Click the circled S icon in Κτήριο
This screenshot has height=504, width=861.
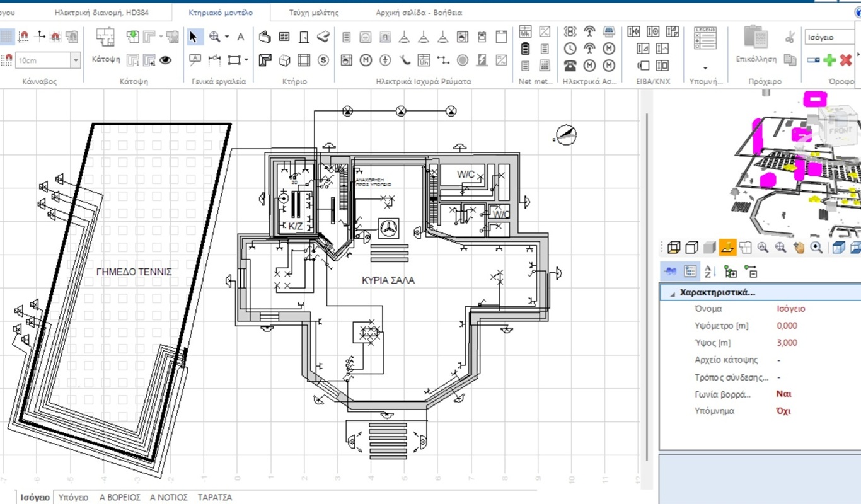[323, 60]
